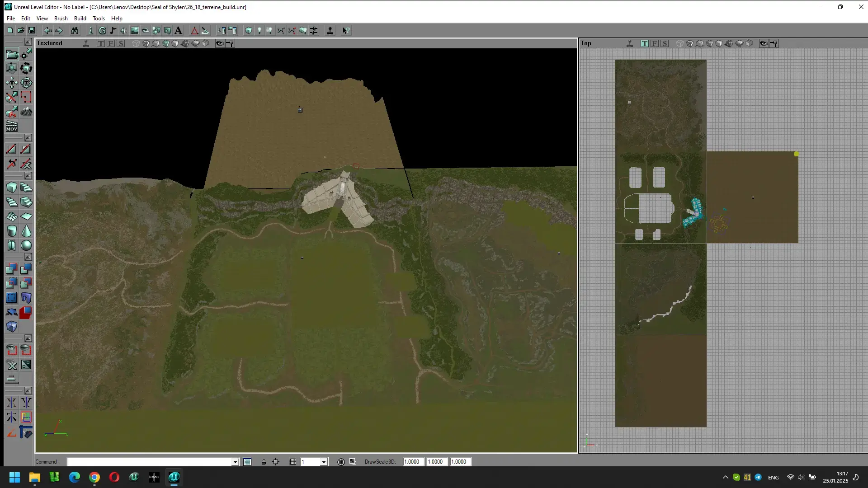Toggle the eye icon in Top viewport

(x=764, y=43)
